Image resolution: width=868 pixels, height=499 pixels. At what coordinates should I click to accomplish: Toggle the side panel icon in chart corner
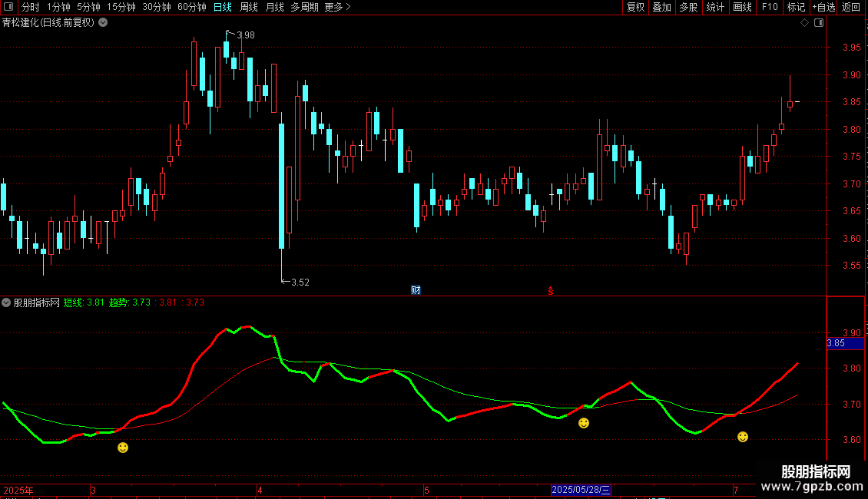pyautogui.click(x=819, y=23)
